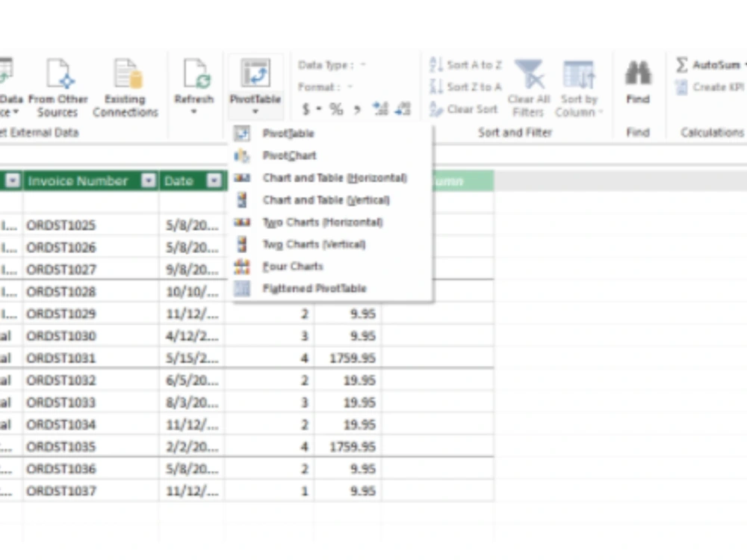Click the Sort by Column icon
747x560 pixels.
[578, 75]
